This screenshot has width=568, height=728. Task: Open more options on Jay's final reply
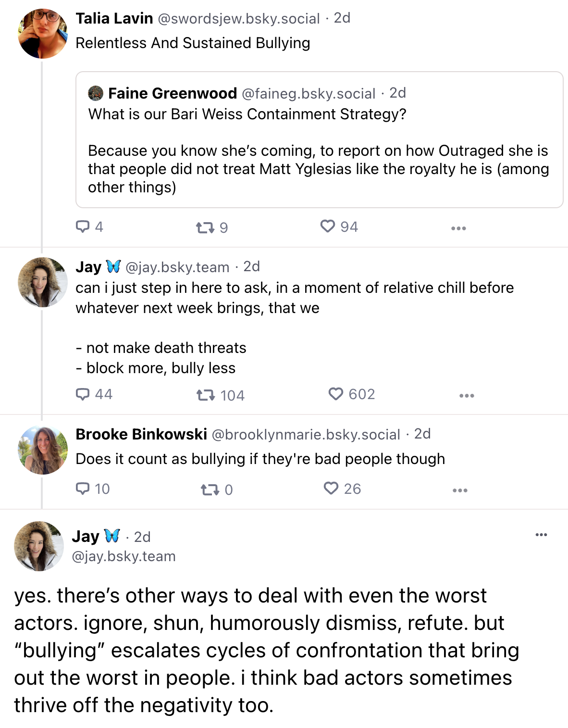pos(541,535)
